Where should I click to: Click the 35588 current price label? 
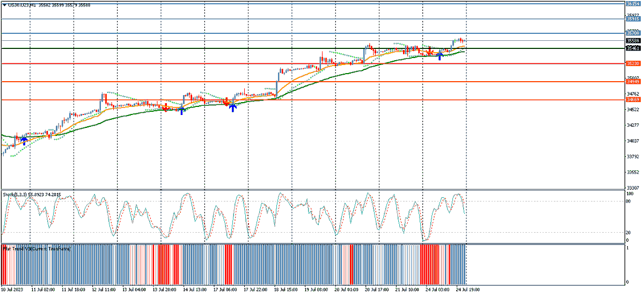click(x=633, y=41)
